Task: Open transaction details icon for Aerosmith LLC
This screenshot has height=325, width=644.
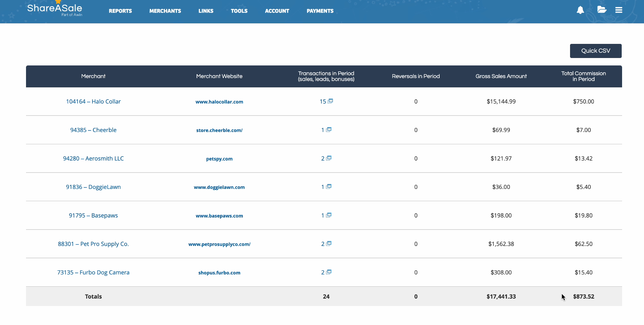Action: [329, 158]
